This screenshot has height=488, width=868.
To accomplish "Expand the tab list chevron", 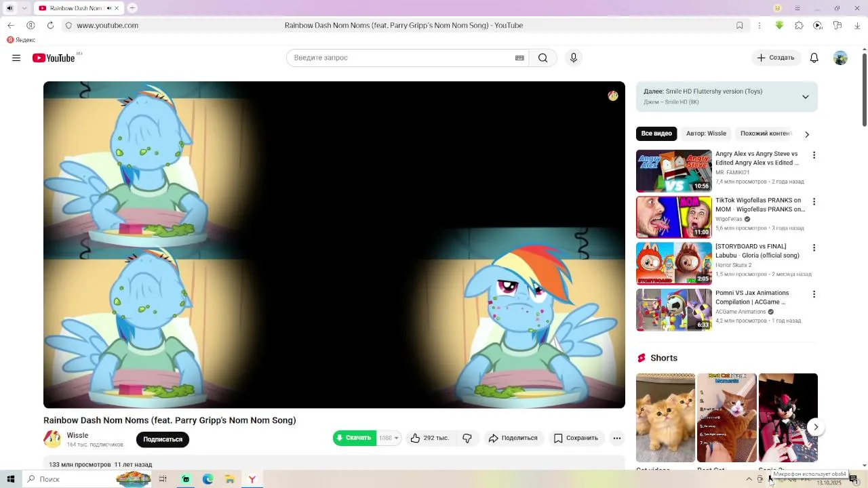I will coord(25,8).
